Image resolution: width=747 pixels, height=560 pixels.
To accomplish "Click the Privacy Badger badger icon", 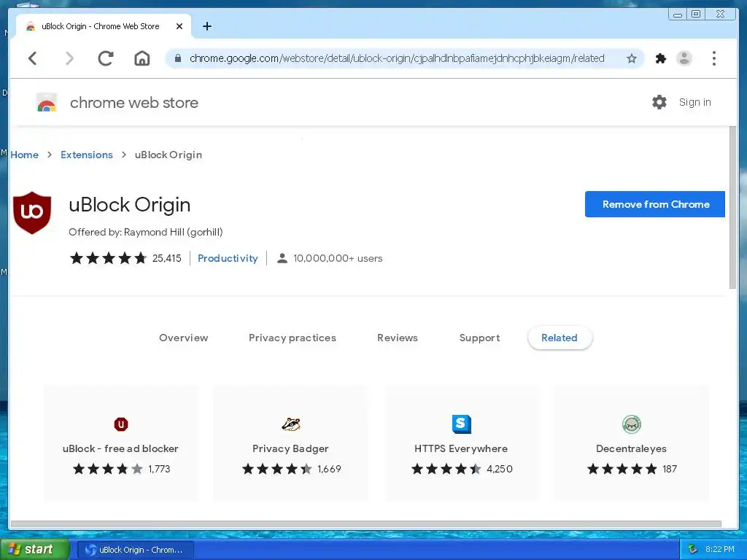I will coord(290,424).
